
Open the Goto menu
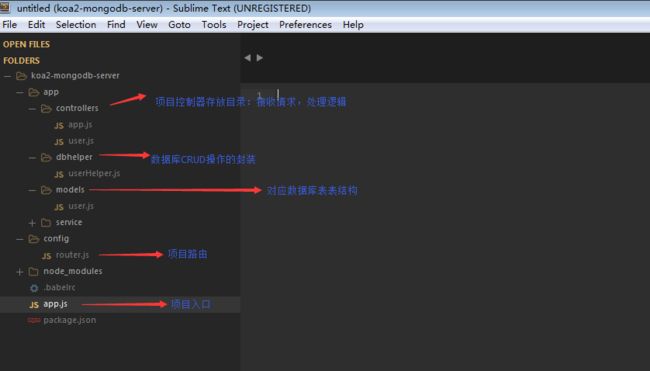[179, 25]
